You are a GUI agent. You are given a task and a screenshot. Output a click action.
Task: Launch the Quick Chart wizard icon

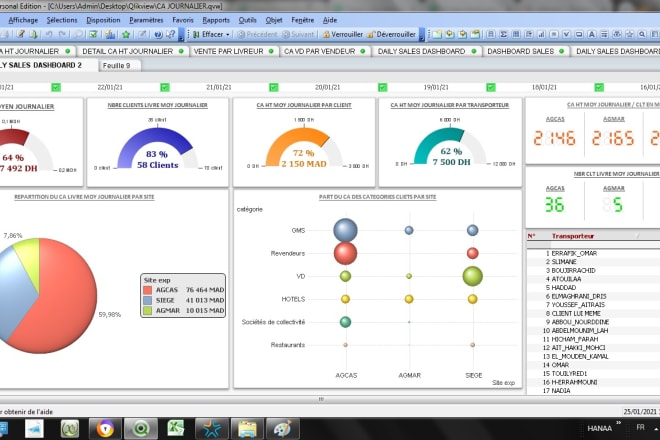(110, 35)
